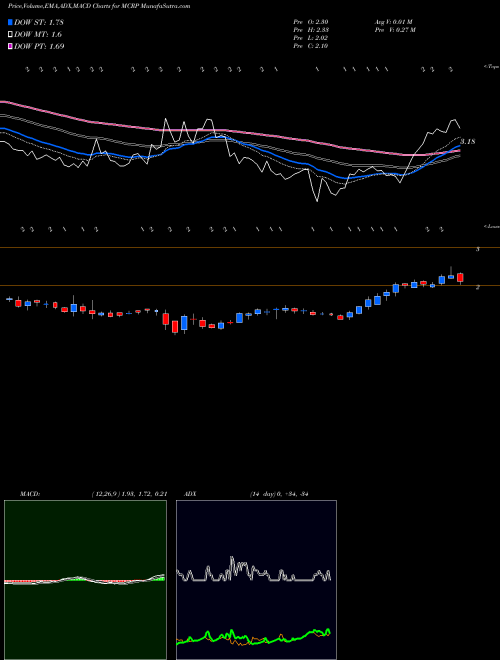Screen dimensions: 500x660
Task: Click the price axis label '2'
Action: (477, 287)
